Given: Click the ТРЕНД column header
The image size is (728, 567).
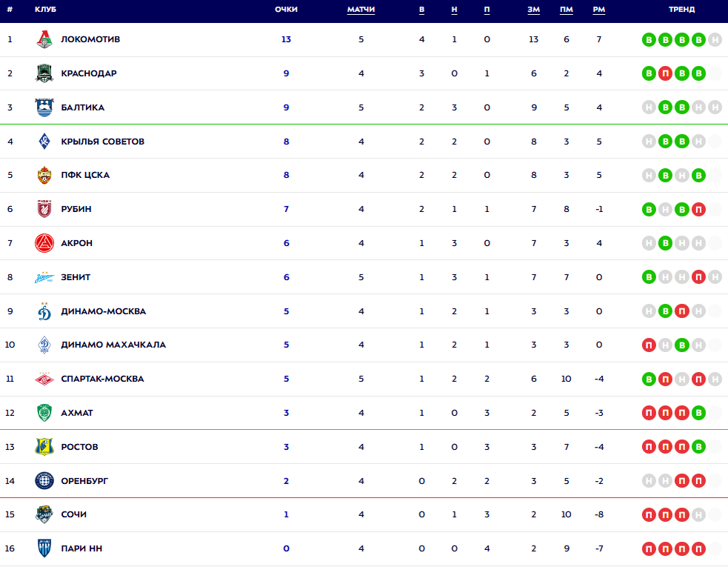Looking at the screenshot, I should click(681, 10).
